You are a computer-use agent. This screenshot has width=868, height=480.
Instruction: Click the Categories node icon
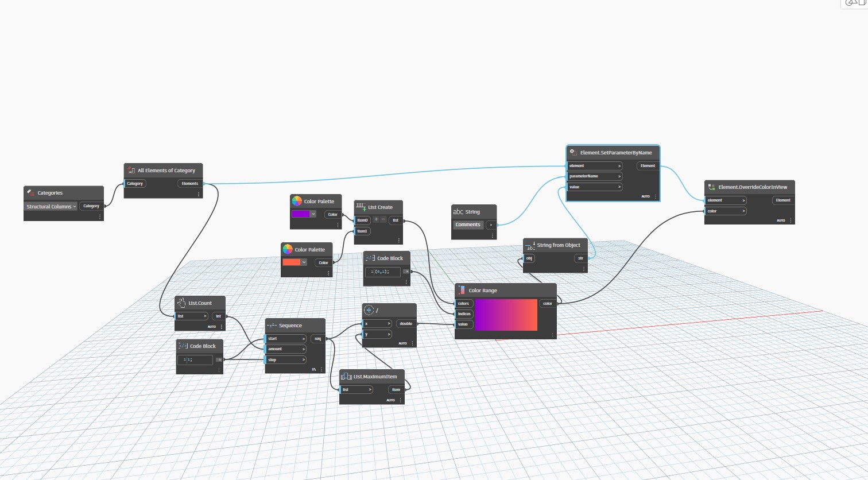(x=31, y=193)
